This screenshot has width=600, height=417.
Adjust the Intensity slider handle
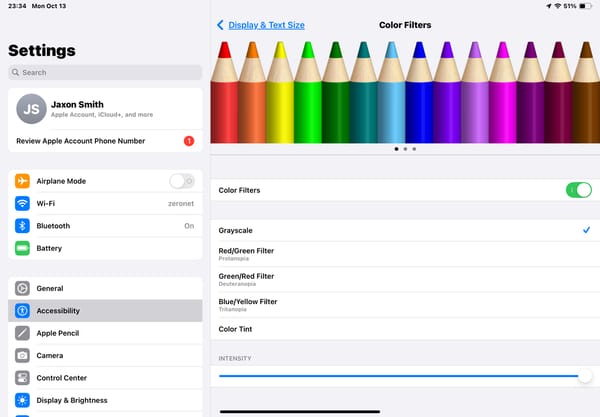click(x=585, y=376)
